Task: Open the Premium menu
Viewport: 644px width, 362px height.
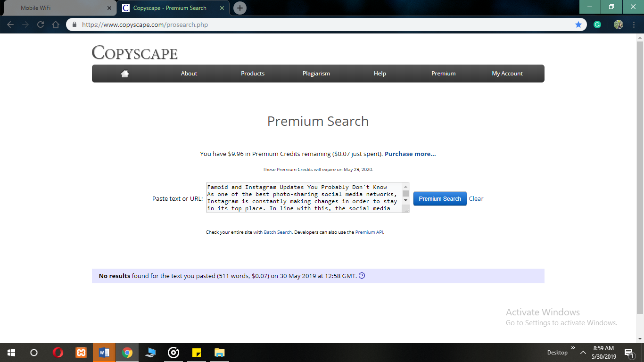Action: [444, 74]
